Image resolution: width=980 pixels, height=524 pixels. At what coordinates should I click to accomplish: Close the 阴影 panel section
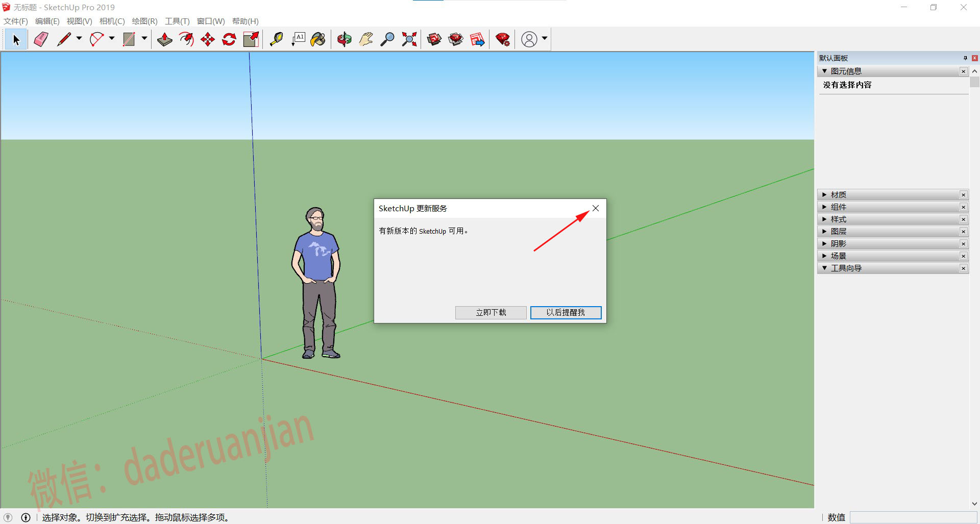pos(964,243)
